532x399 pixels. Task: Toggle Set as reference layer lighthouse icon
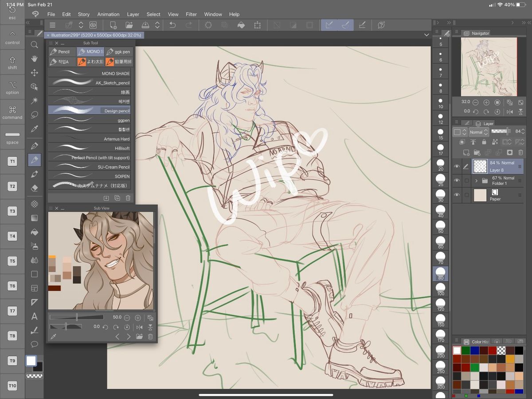473,142
